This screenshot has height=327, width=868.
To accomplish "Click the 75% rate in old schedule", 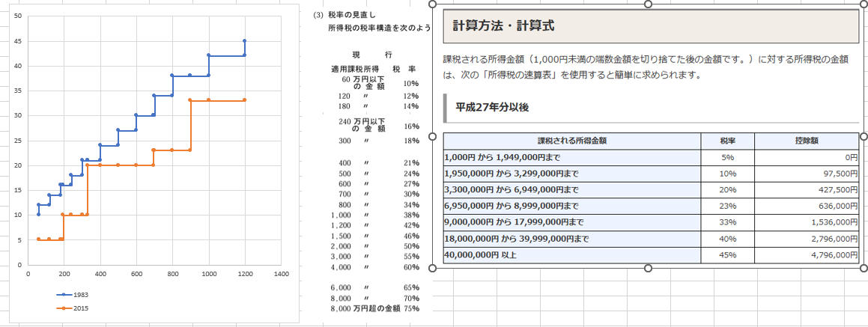I will (411, 309).
